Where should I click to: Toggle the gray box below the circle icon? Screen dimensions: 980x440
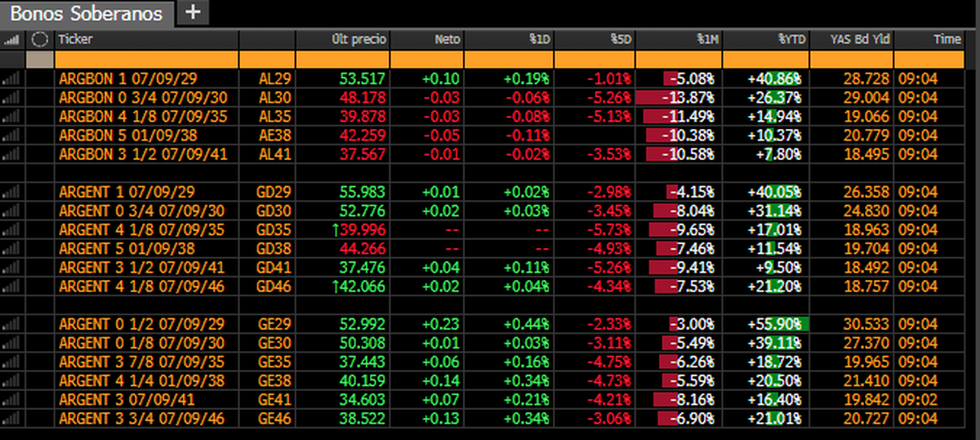(39, 59)
